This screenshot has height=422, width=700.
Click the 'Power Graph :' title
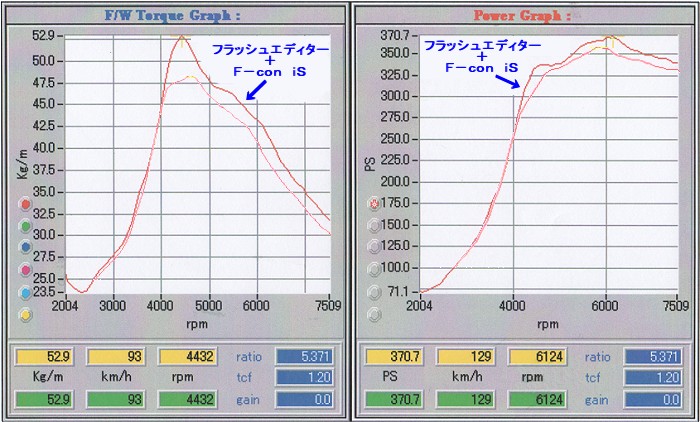pos(522,16)
